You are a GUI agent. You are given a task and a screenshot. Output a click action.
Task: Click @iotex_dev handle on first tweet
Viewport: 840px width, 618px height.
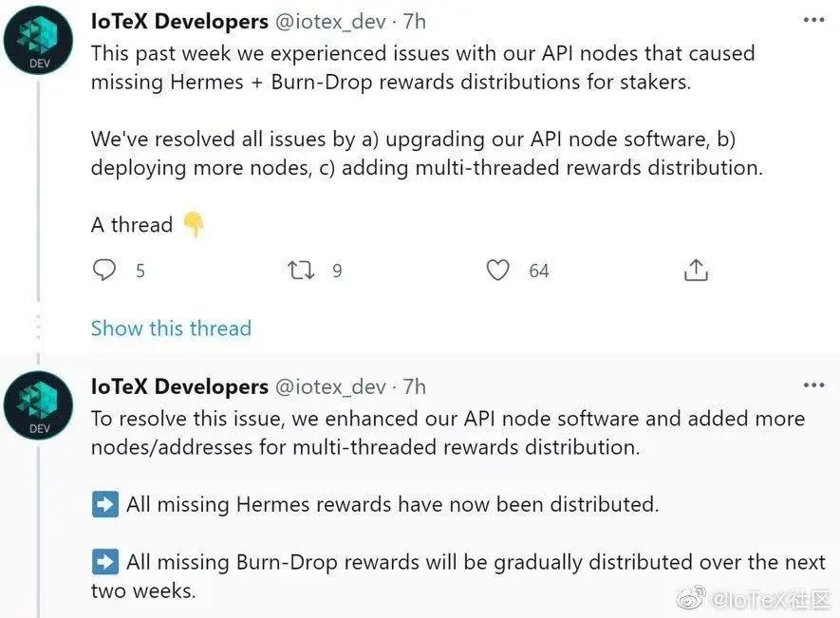tap(330, 22)
